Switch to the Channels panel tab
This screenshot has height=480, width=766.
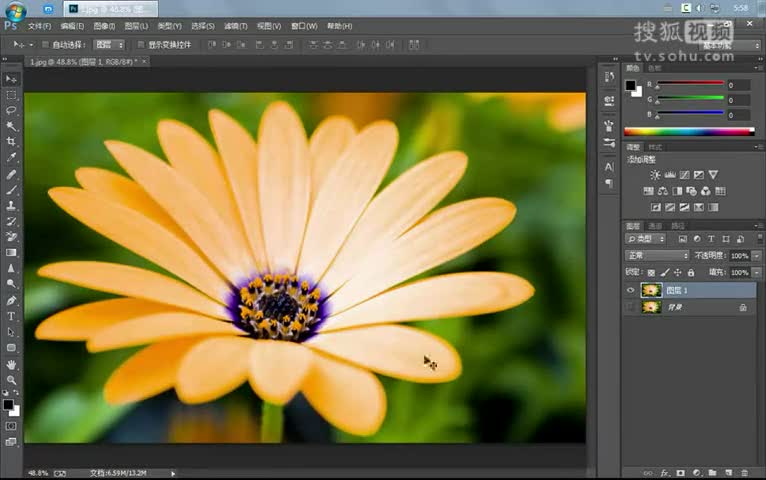[x=655, y=226]
